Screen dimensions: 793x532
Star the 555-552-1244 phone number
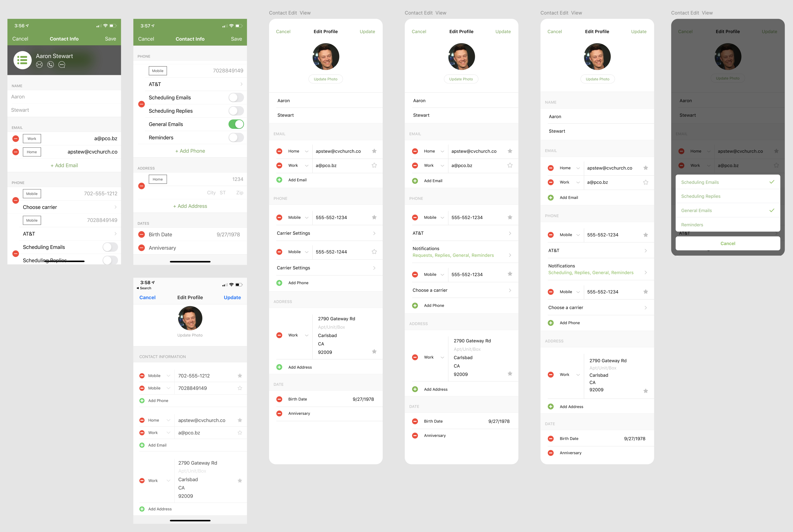374,252
